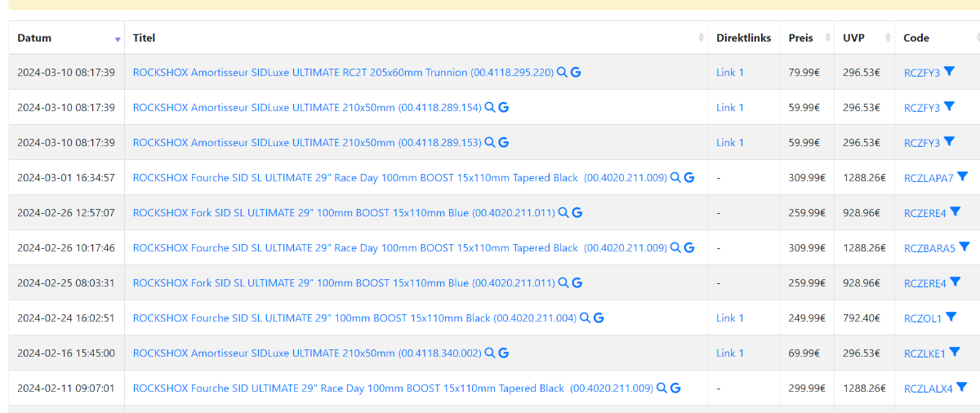Image resolution: width=980 pixels, height=413 pixels.
Task: Click funnel icon next to code RCZOL1
Action: 951,317
